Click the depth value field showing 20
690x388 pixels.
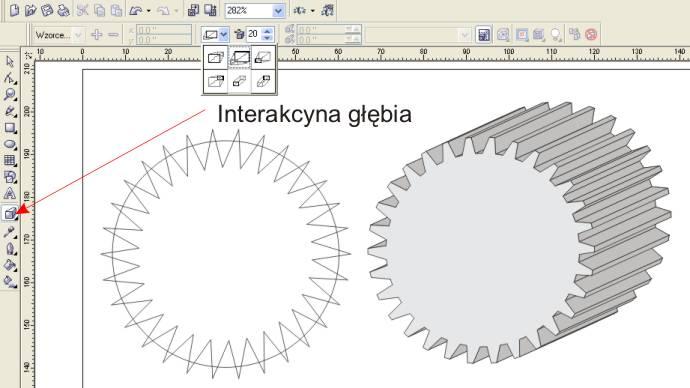(254, 34)
